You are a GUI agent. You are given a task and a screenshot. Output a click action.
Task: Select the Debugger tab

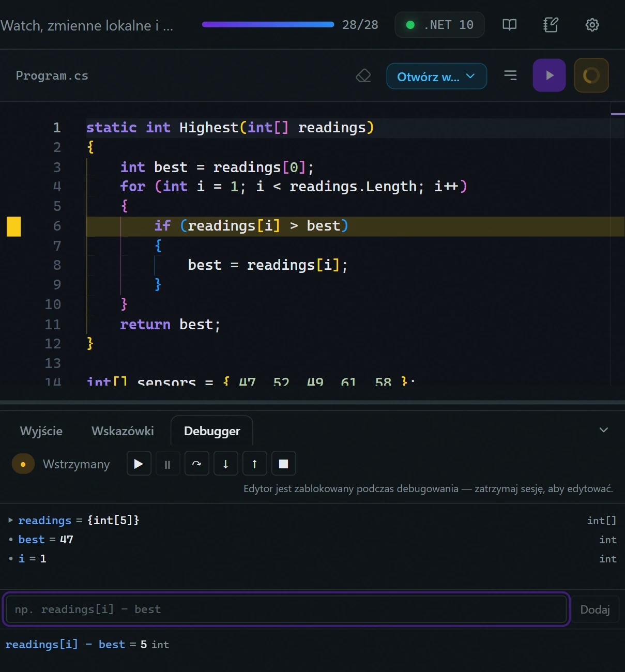coord(212,431)
